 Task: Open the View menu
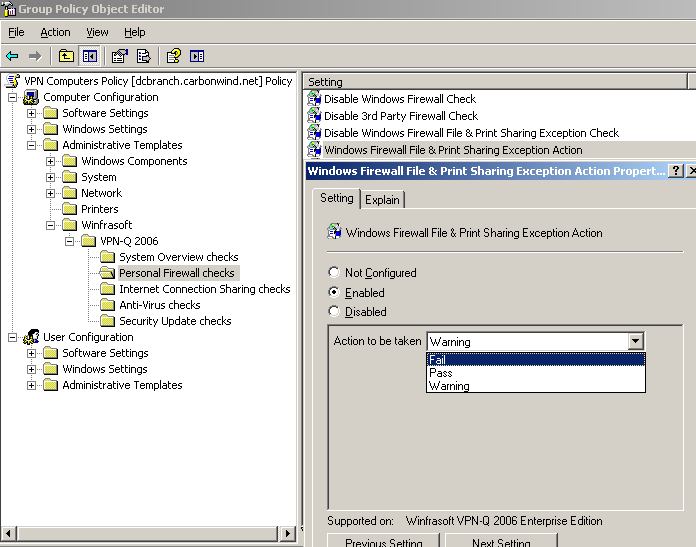(97, 32)
